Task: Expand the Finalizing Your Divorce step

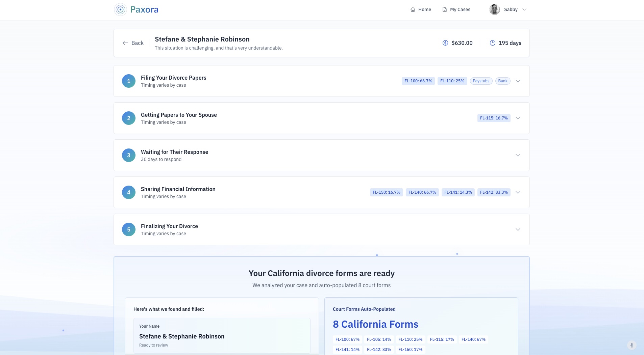Action: pos(518,229)
